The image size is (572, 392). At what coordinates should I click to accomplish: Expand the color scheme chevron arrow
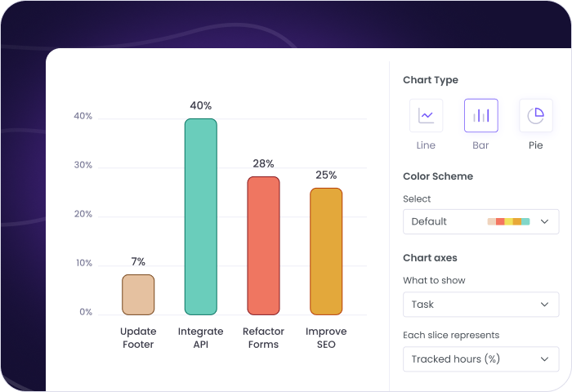pos(545,221)
